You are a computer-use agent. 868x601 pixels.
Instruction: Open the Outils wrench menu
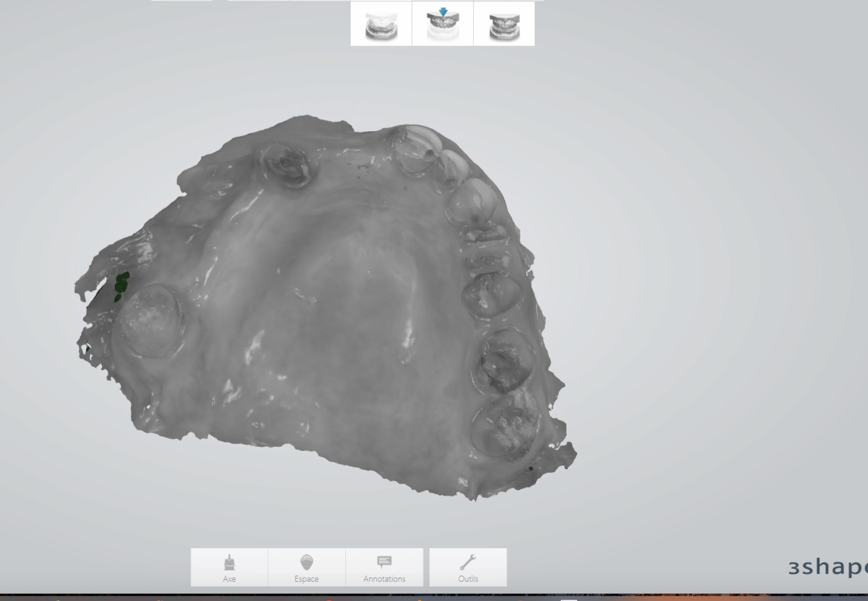tap(468, 567)
